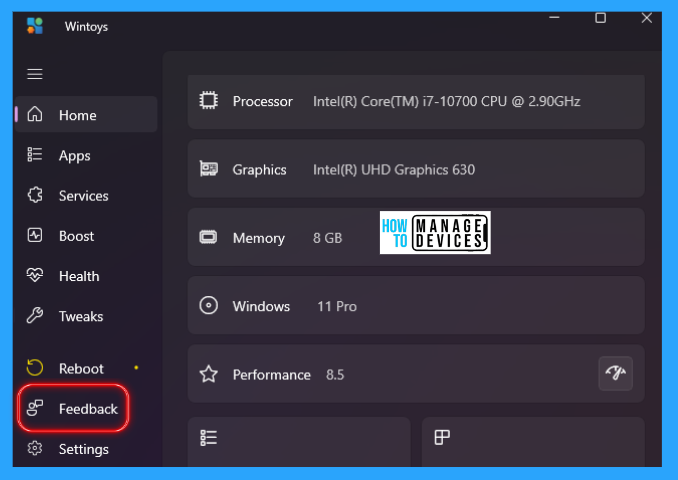Viewport: 678px width, 480px height.
Task: Click the Windows label
Action: click(261, 306)
